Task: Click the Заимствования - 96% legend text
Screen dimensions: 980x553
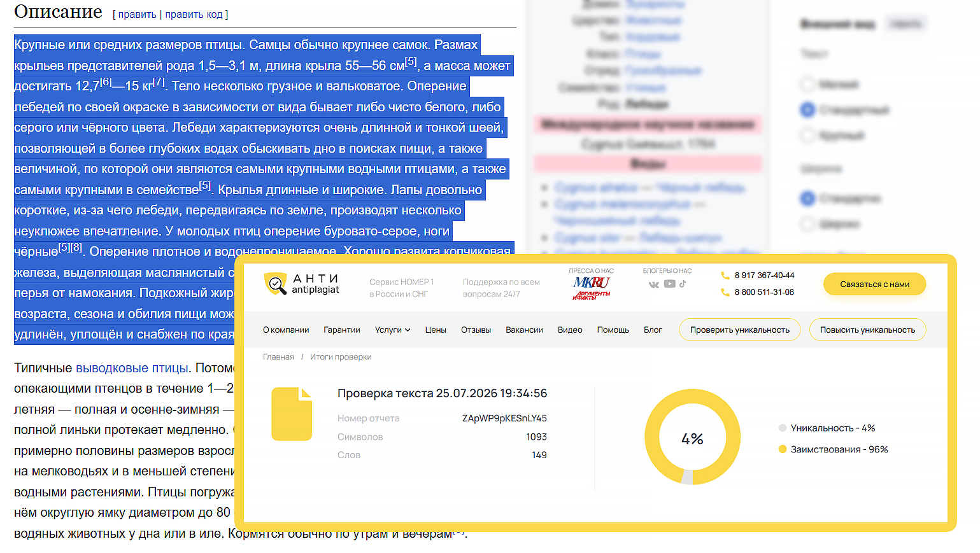Action: coord(839,449)
